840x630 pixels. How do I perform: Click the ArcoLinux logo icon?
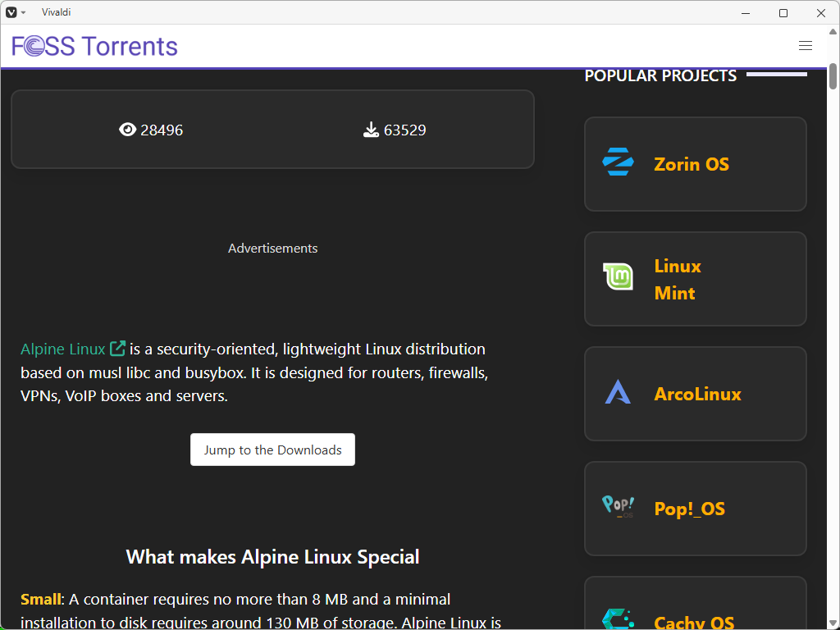(618, 392)
